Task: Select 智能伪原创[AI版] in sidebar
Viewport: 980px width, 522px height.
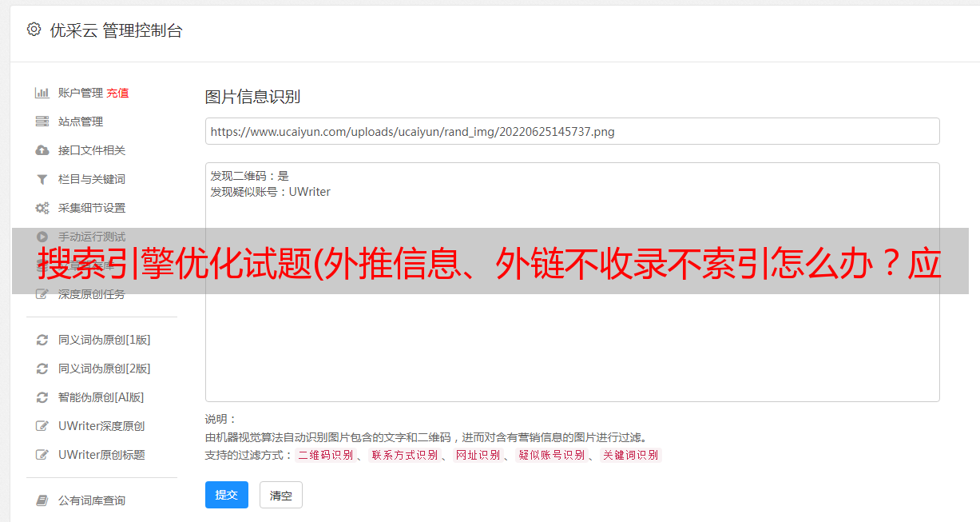Action: click(x=101, y=397)
